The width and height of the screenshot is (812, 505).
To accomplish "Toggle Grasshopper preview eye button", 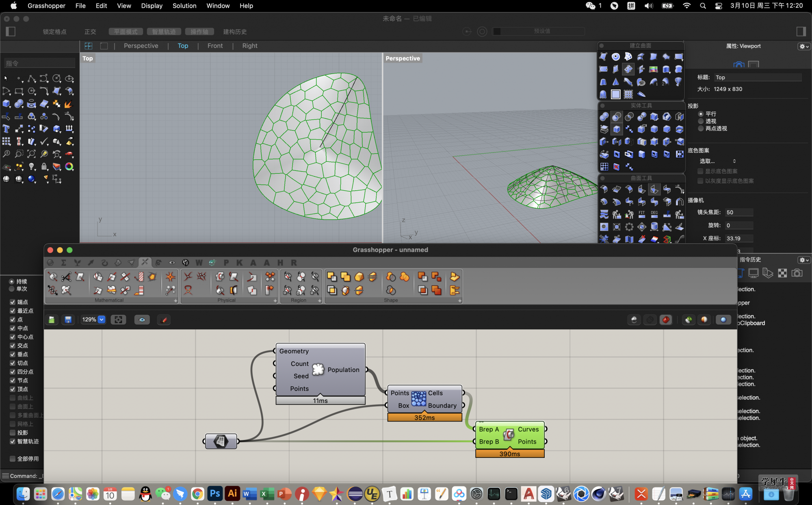I will [142, 320].
